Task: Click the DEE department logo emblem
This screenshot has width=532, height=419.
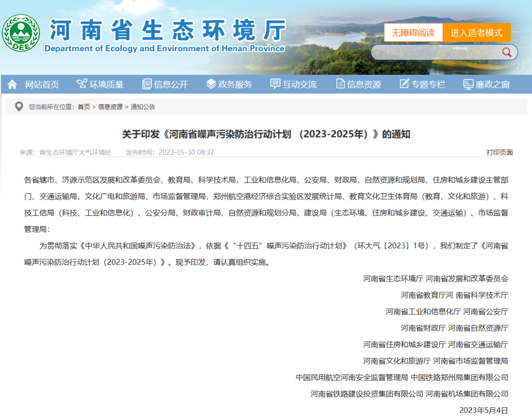Action: (x=21, y=33)
